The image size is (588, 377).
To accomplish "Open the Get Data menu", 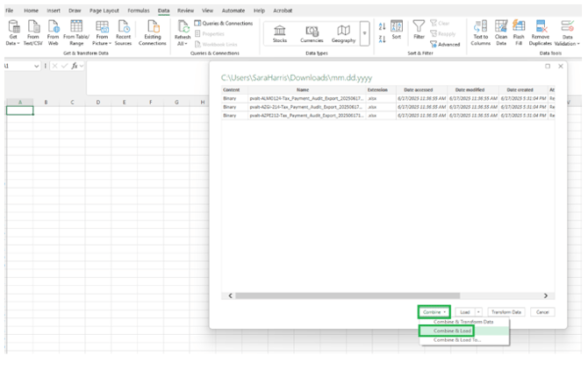I will pos(13,33).
